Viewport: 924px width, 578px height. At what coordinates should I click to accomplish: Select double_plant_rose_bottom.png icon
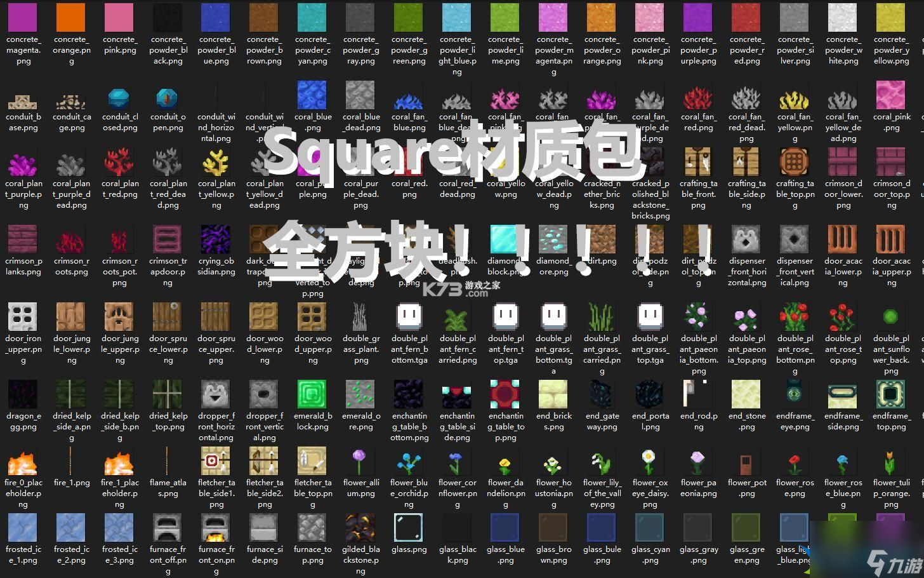click(795, 316)
